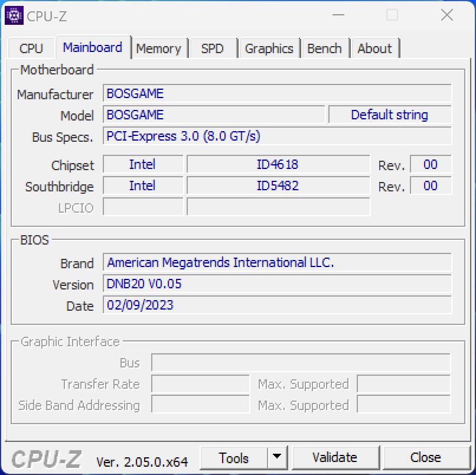
Task: Click the Chipset Rev. value 00
Action: (x=431, y=164)
